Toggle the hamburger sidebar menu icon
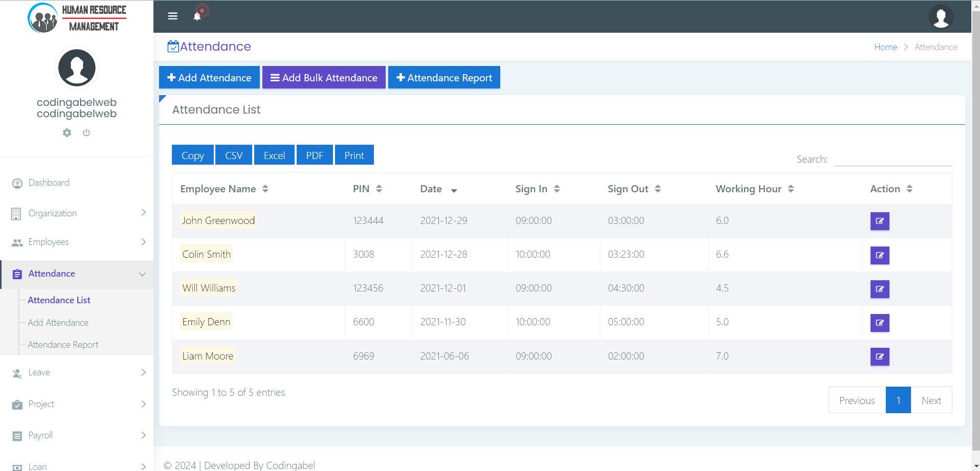The width and height of the screenshot is (980, 471). [173, 16]
